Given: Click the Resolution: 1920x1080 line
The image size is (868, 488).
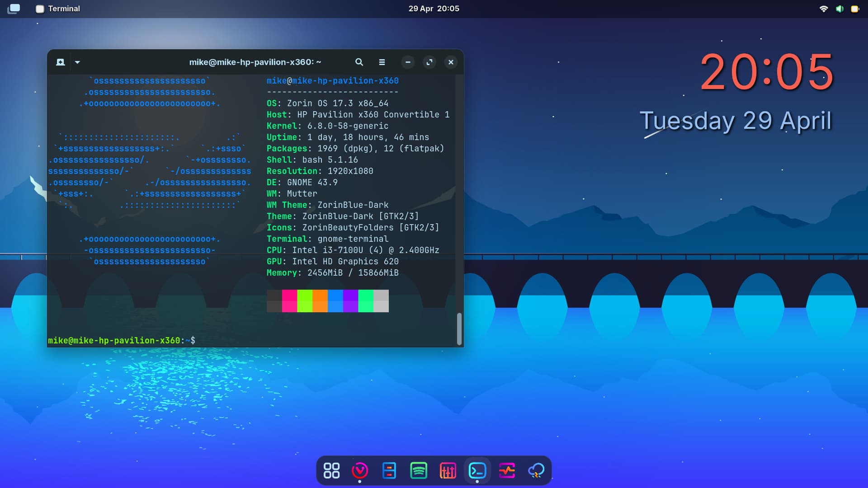Looking at the screenshot, I should click(x=320, y=171).
